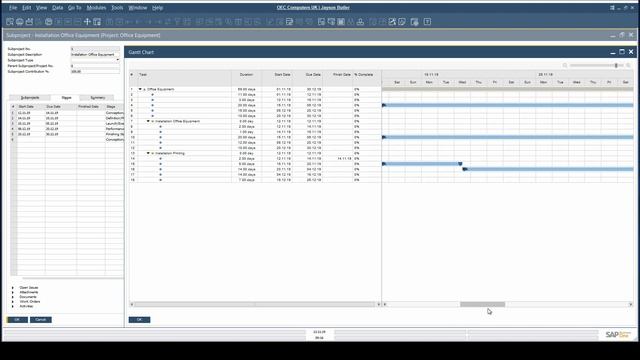Open the Edit menu
This screenshot has height=360, width=640.
pos(27,8)
